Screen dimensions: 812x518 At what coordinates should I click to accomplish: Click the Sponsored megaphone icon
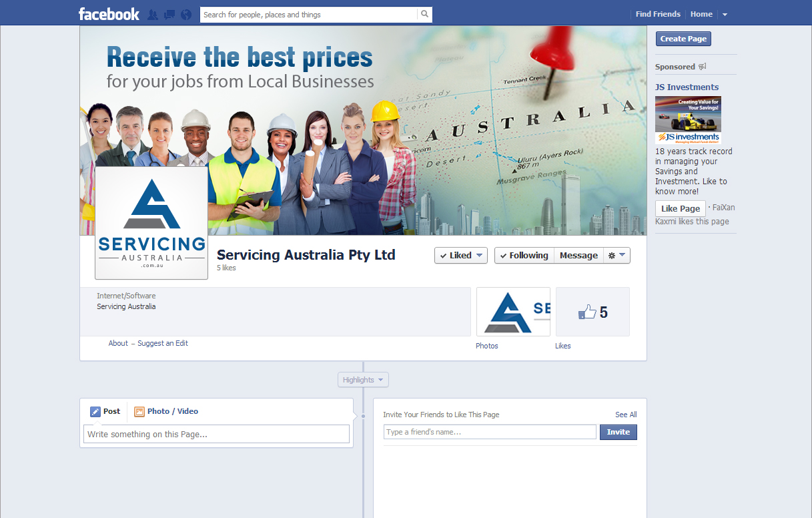(702, 67)
